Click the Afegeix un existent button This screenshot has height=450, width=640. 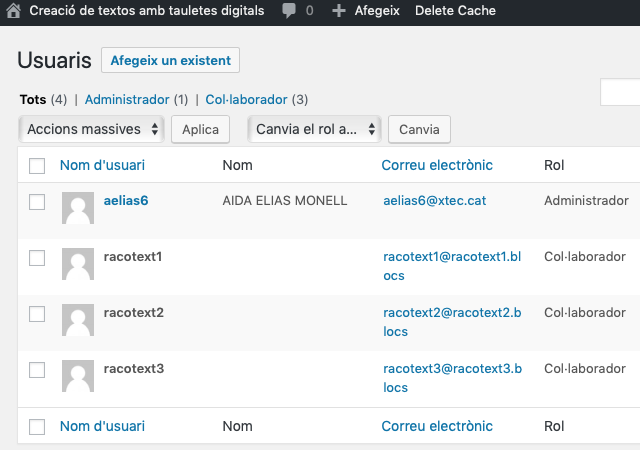170,60
